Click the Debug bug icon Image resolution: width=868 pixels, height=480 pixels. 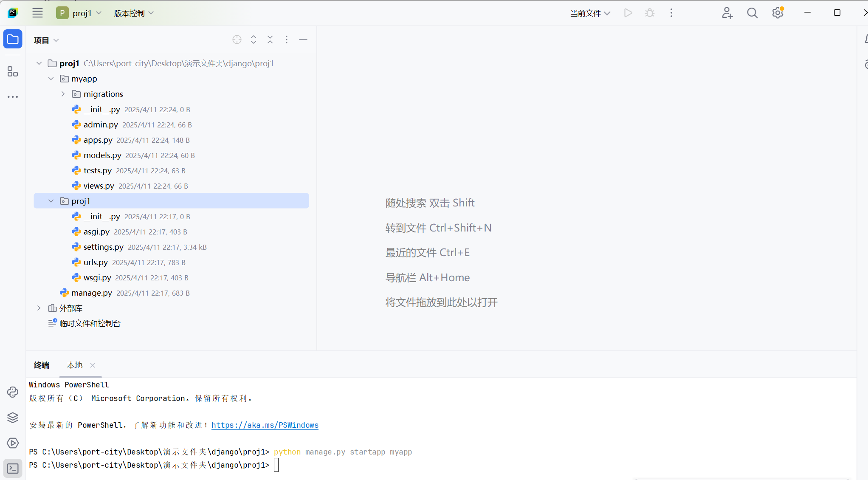(x=649, y=13)
